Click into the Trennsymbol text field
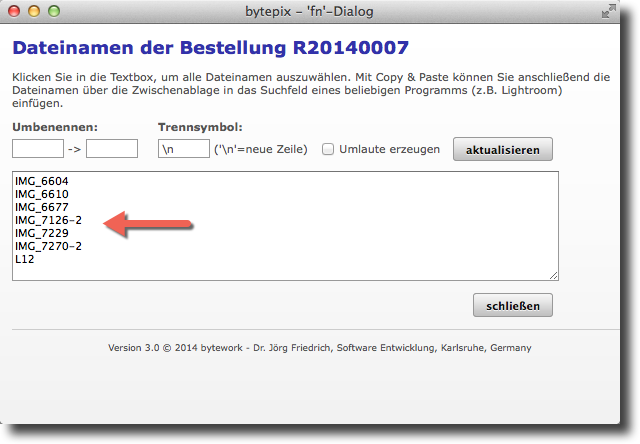640x444 pixels. coord(183,149)
